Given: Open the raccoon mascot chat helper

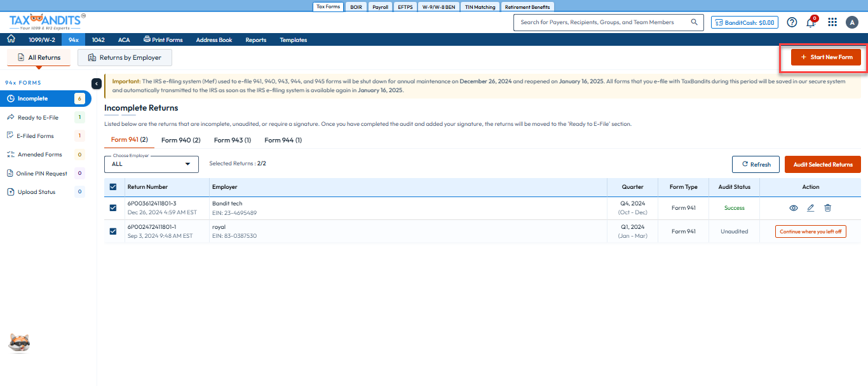Looking at the screenshot, I should tap(19, 343).
